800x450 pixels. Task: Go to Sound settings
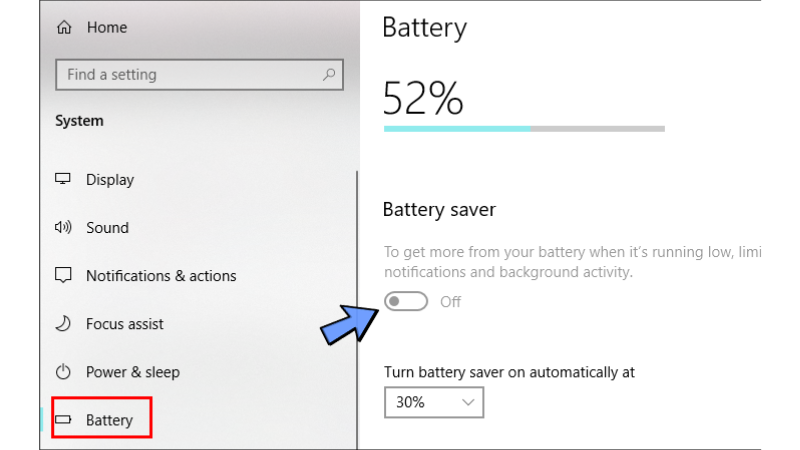pos(107,228)
